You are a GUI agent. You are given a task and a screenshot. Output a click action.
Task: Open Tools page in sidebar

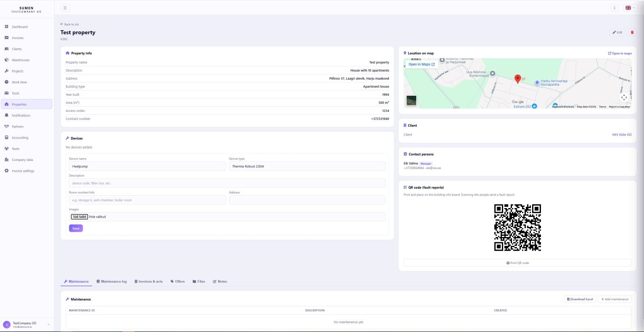coord(27,93)
